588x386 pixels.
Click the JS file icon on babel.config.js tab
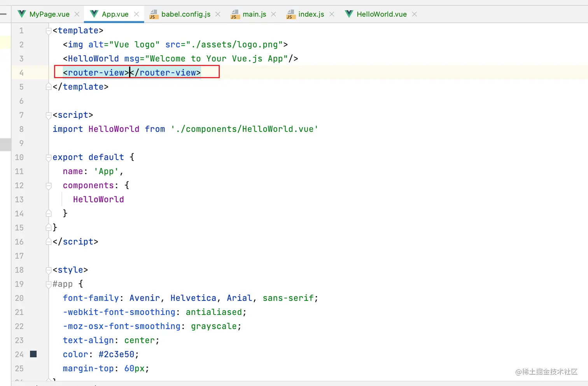[x=154, y=14]
